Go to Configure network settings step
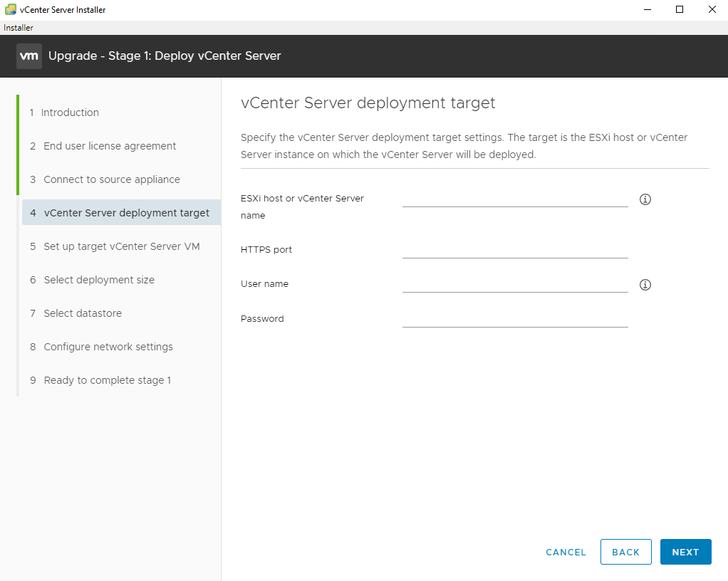728x581 pixels. click(108, 347)
